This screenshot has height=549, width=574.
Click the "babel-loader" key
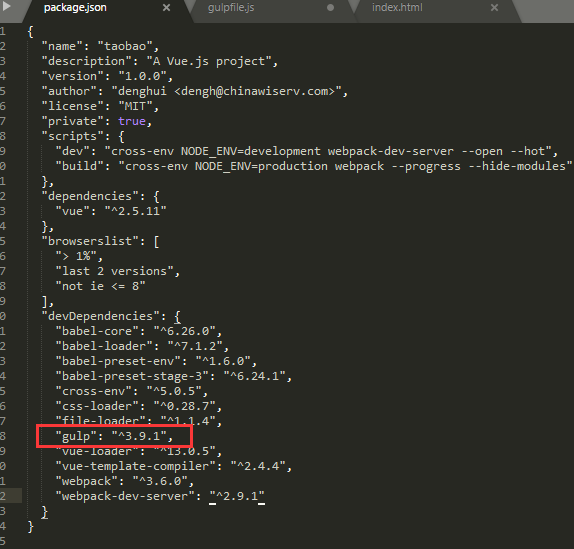104,346
